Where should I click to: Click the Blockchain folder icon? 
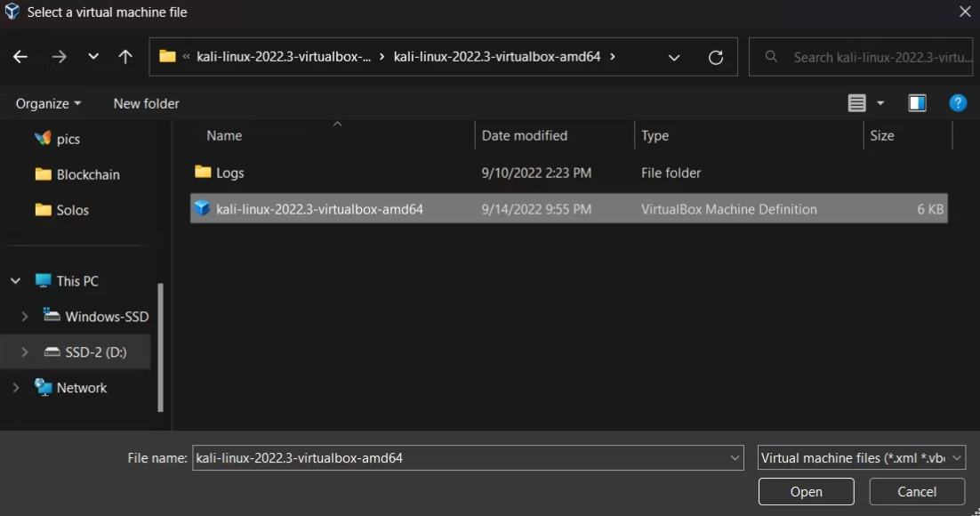click(x=43, y=173)
